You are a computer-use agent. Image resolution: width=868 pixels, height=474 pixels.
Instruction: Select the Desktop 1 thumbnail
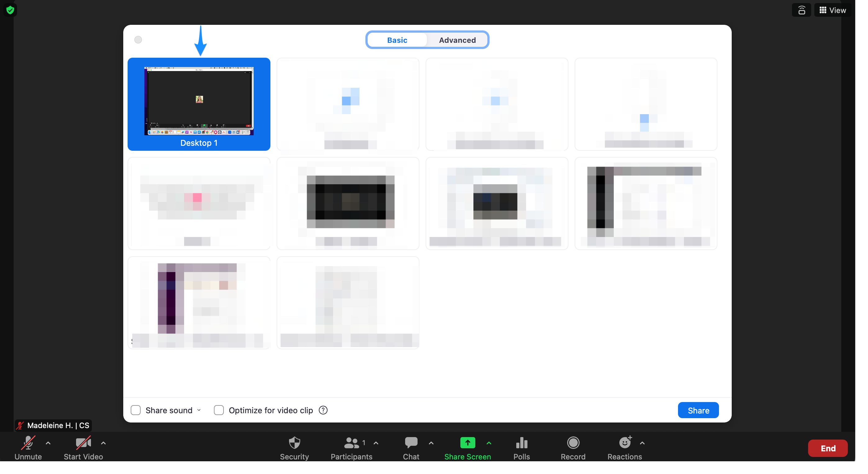pos(199,104)
